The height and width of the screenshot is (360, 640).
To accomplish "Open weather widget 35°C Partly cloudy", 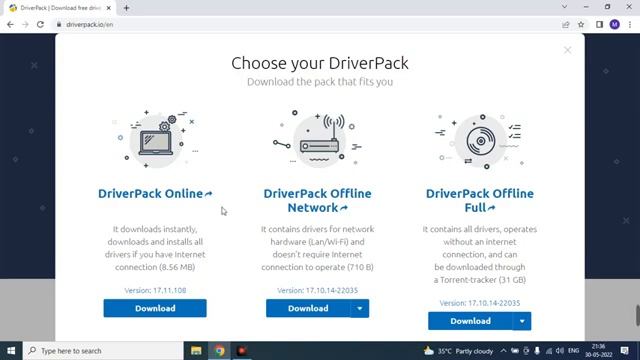I will coord(458,351).
